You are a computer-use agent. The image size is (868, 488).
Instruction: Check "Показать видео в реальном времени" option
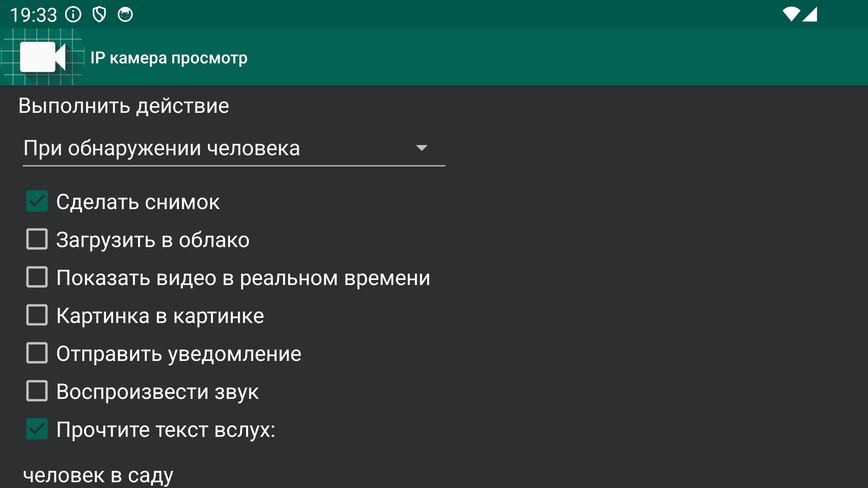click(x=37, y=277)
